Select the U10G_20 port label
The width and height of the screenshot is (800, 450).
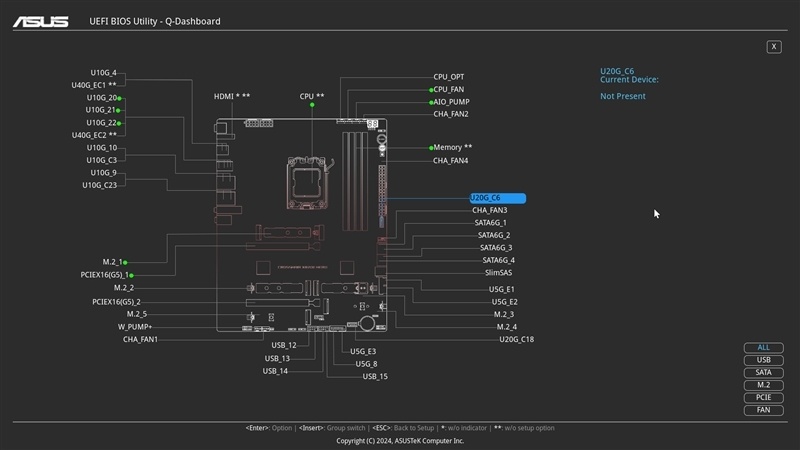pyautogui.click(x=102, y=98)
